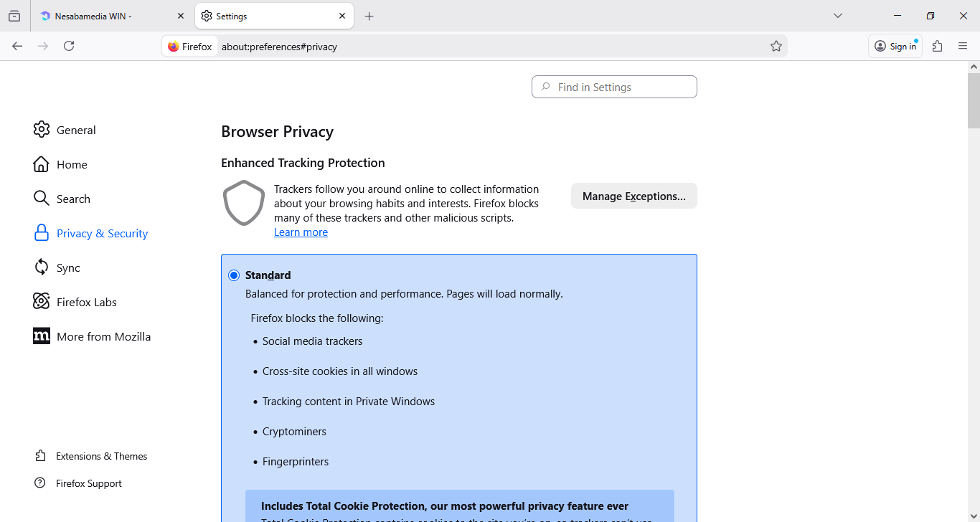Open the Firefox application menu
The image size is (980, 522).
pyautogui.click(x=963, y=46)
